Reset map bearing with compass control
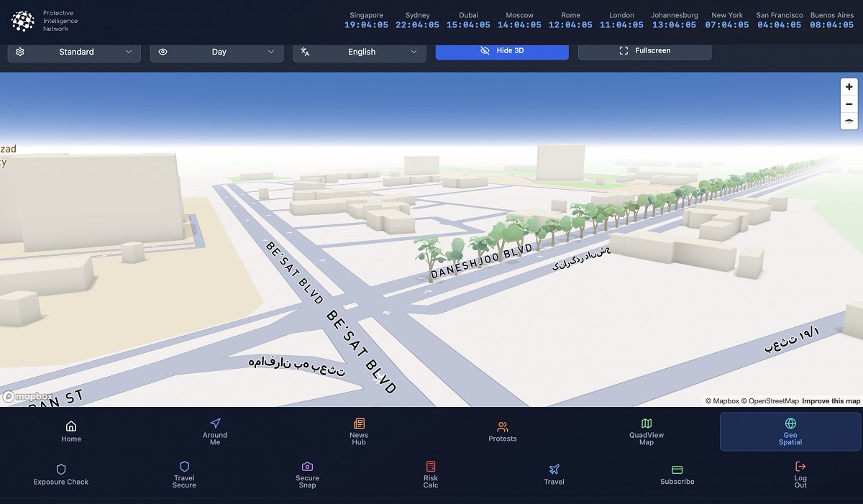 point(849,121)
